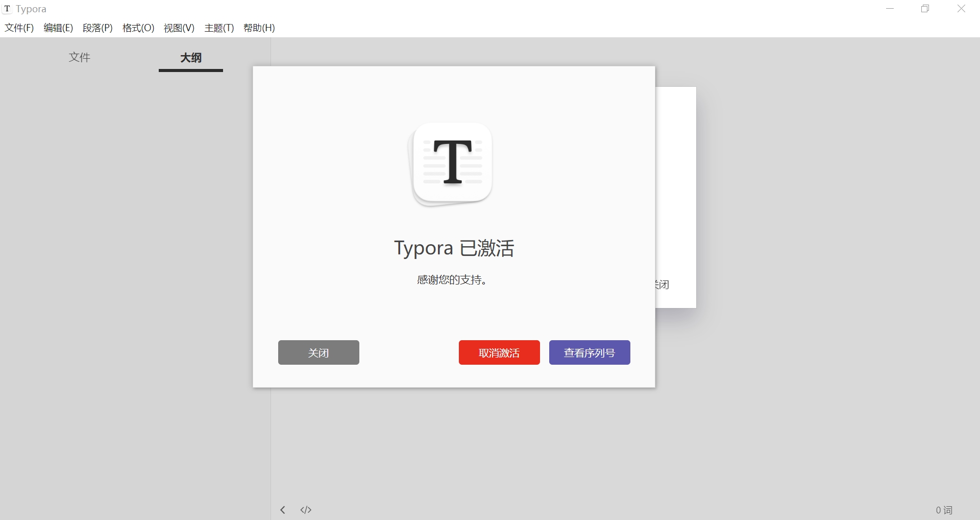This screenshot has height=520, width=980.
Task: Click the red 取消激活 button
Action: coord(499,352)
